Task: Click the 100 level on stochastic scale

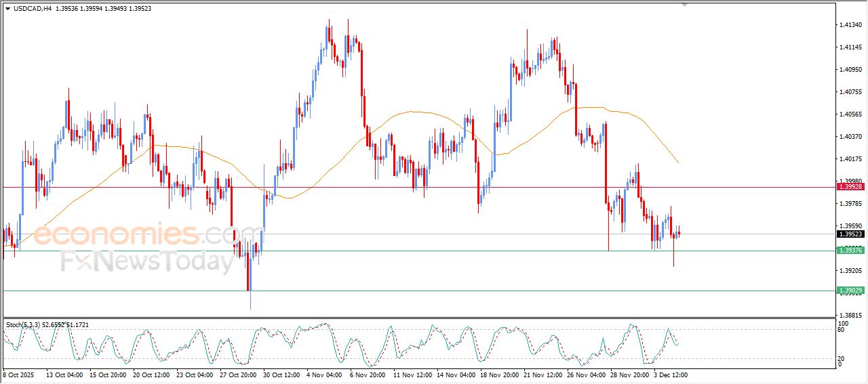Action: point(844,324)
